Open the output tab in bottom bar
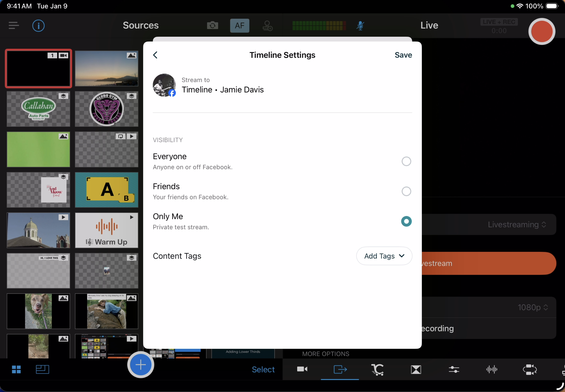Image resolution: width=565 pixels, height=392 pixels. [340, 369]
